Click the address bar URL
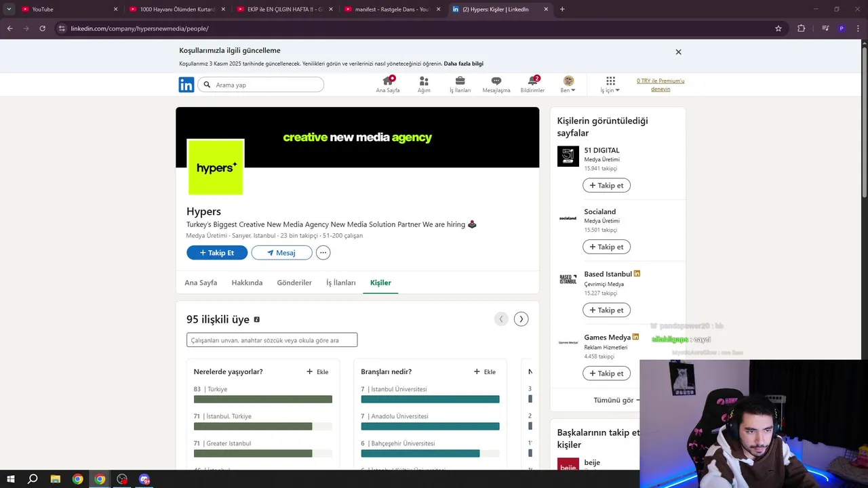Viewport: 868px width, 488px height. [140, 28]
